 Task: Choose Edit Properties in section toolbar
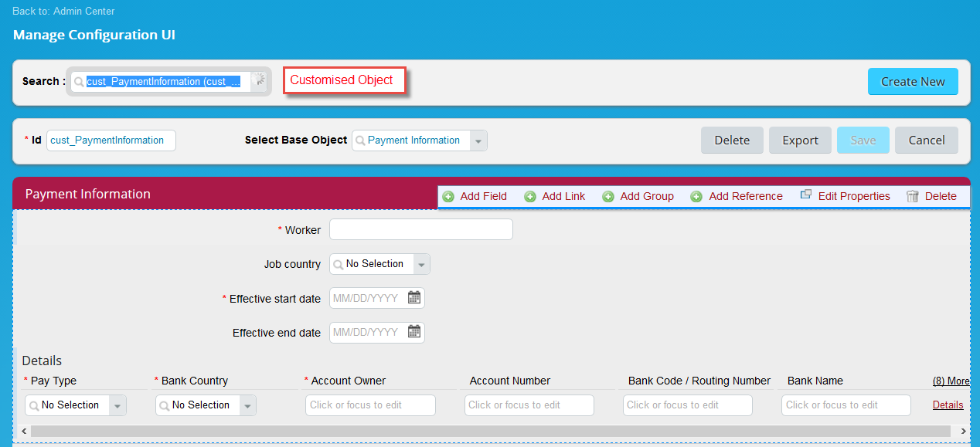854,196
